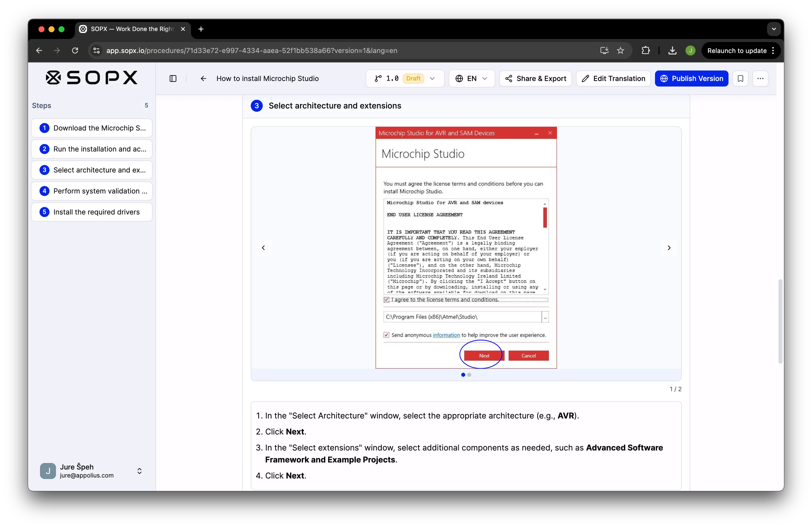Go back with the procedure back arrow
812x528 pixels.
click(x=203, y=78)
